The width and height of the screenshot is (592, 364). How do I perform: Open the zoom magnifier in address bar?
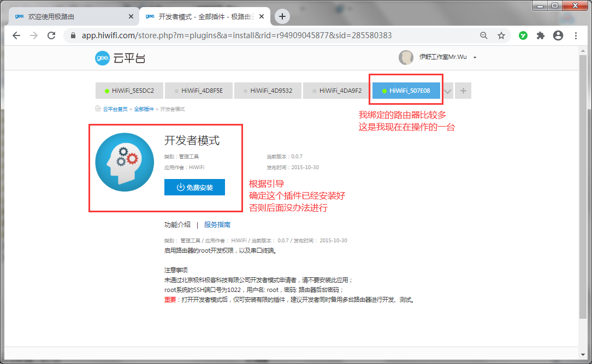[x=484, y=35]
